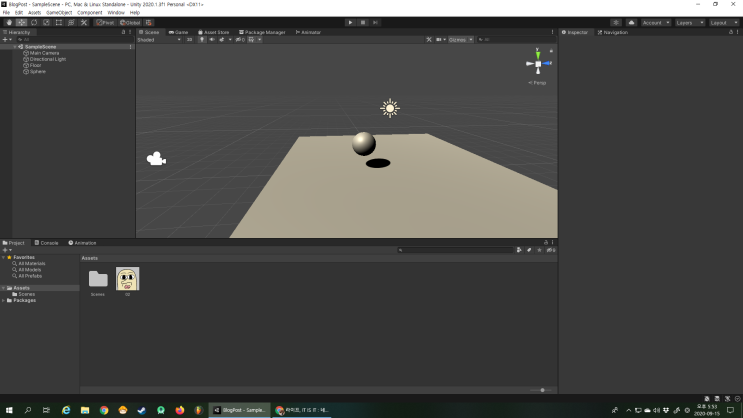The image size is (743, 418).
Task: Lock the Hierarchy panel
Action: [124, 32]
